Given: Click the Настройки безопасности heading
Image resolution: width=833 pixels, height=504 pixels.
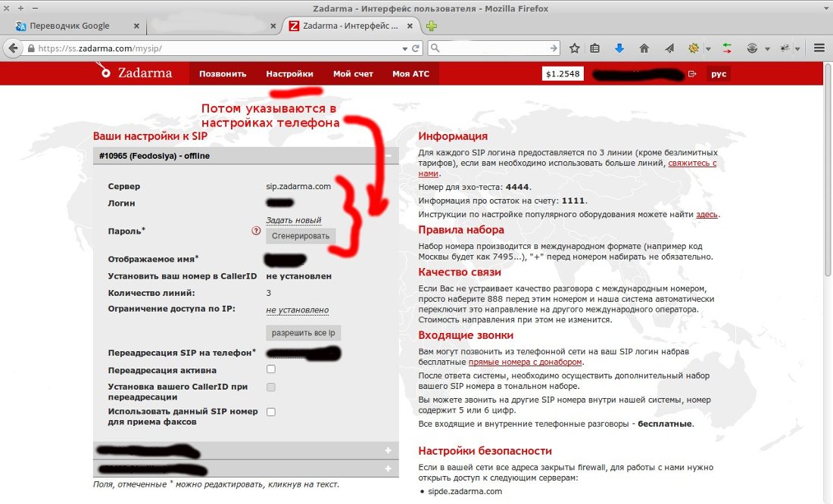Looking at the screenshot, I should [x=485, y=451].
